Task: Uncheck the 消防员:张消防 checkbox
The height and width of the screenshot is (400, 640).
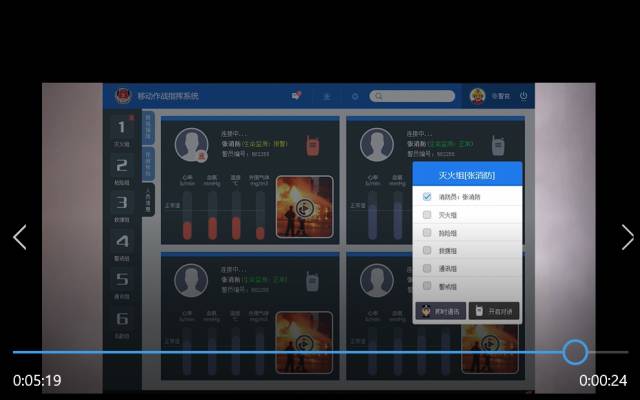Action: coord(427,197)
